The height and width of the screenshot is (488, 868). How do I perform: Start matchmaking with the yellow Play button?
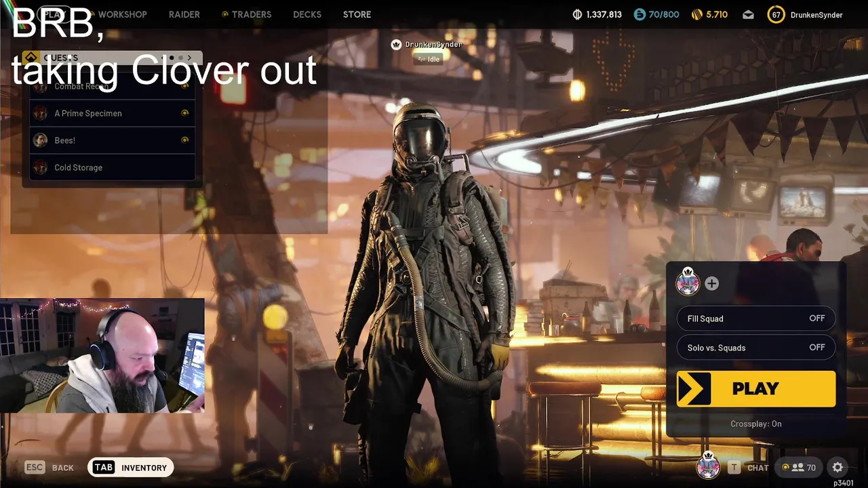tap(755, 388)
